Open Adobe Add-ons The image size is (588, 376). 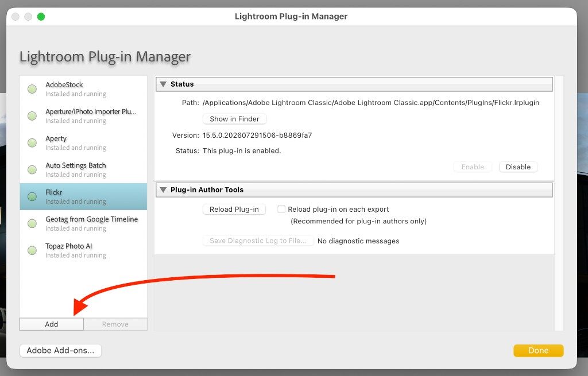[60, 351]
